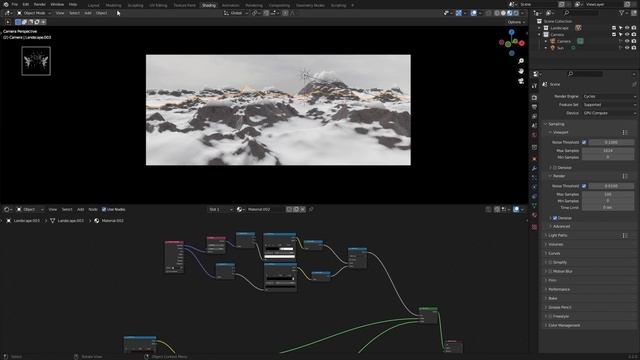Click the viewport gizmo Z axis
The width and height of the screenshot is (640, 360).
pyautogui.click(x=511, y=32)
